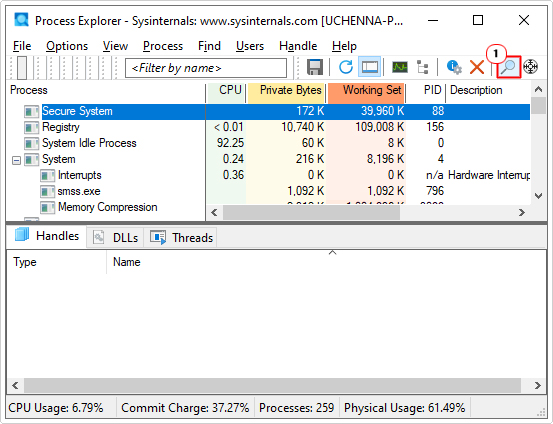The width and height of the screenshot is (553, 424).
Task: Sort by the Private Bytes column header
Action: tap(286, 90)
